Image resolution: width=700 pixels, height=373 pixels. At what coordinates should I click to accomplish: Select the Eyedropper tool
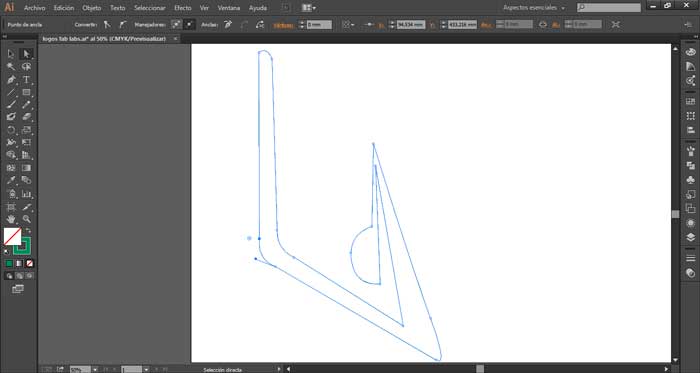(x=11, y=181)
